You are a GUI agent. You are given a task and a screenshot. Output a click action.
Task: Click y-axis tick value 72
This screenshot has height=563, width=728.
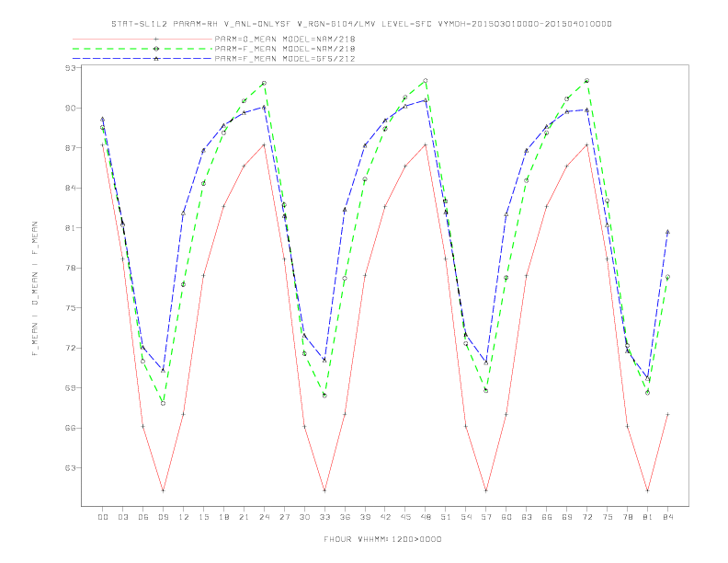(x=70, y=348)
